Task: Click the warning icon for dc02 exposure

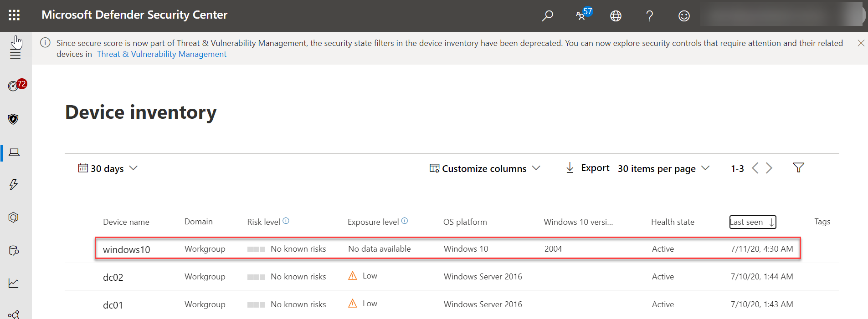Action: [x=353, y=276]
